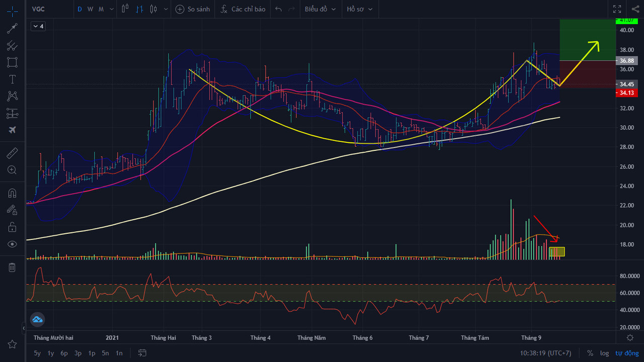Open the Biểu đồ dropdown menu
The width and height of the screenshot is (644, 362).
(320, 9)
